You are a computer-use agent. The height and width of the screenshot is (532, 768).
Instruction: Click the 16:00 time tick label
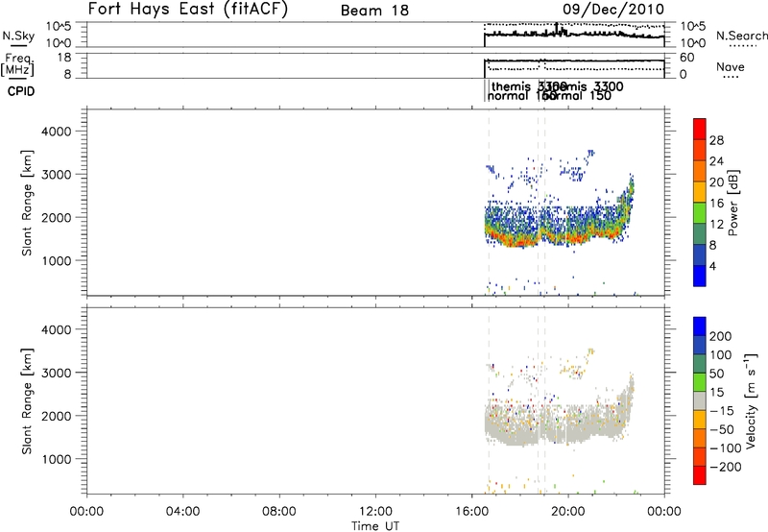pyautogui.click(x=471, y=512)
